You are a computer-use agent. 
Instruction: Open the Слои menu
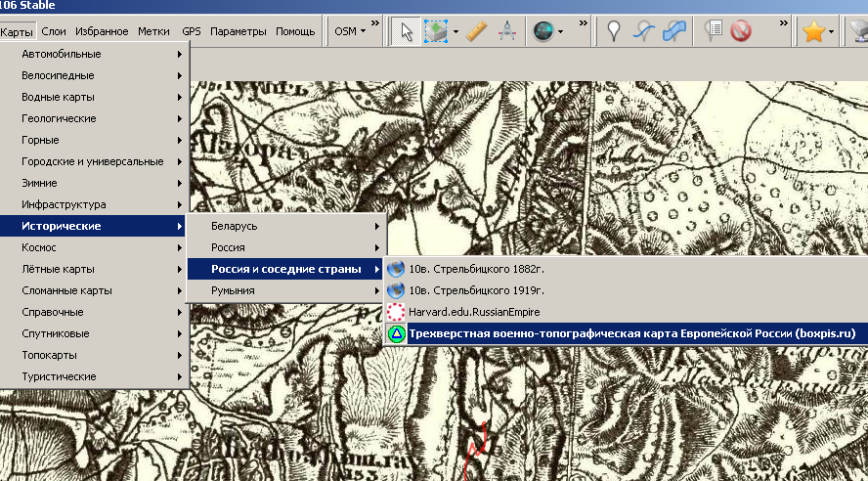(x=54, y=31)
